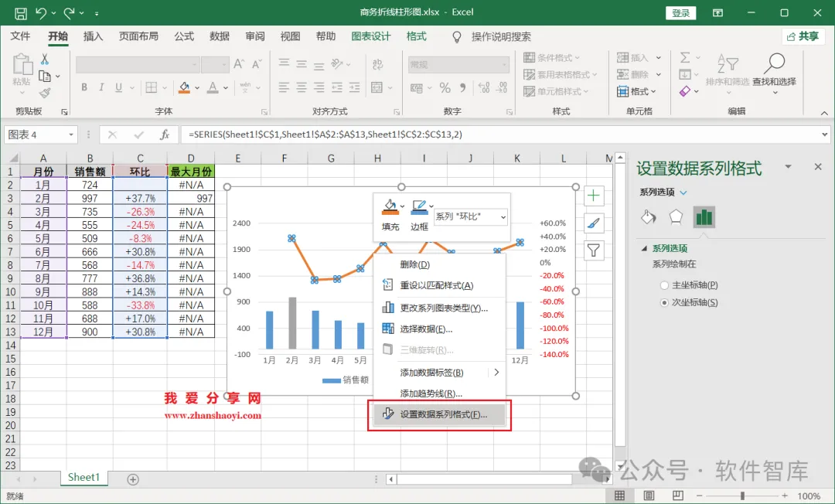Expand the 系列选项 dropdown chevron in pane header
This screenshot has height=504, width=835.
[x=683, y=192]
